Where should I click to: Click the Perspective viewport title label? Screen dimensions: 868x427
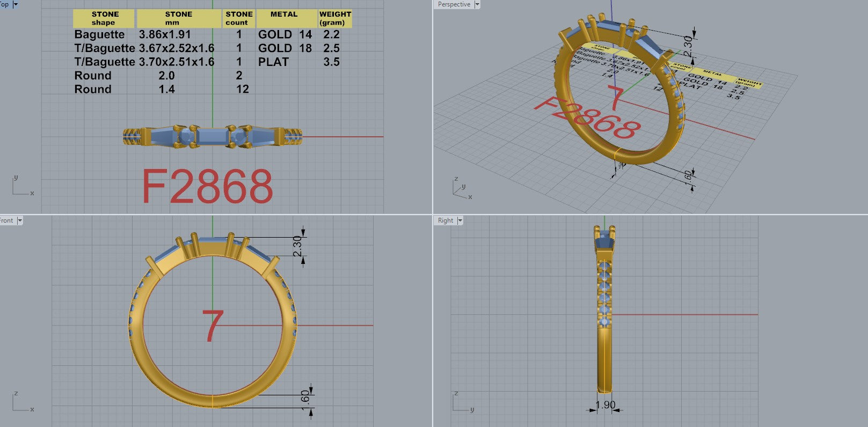pyautogui.click(x=454, y=5)
